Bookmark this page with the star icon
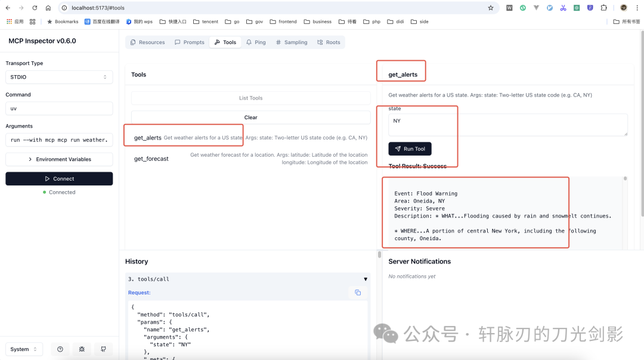Viewport: 644px width, 360px height. [x=491, y=8]
